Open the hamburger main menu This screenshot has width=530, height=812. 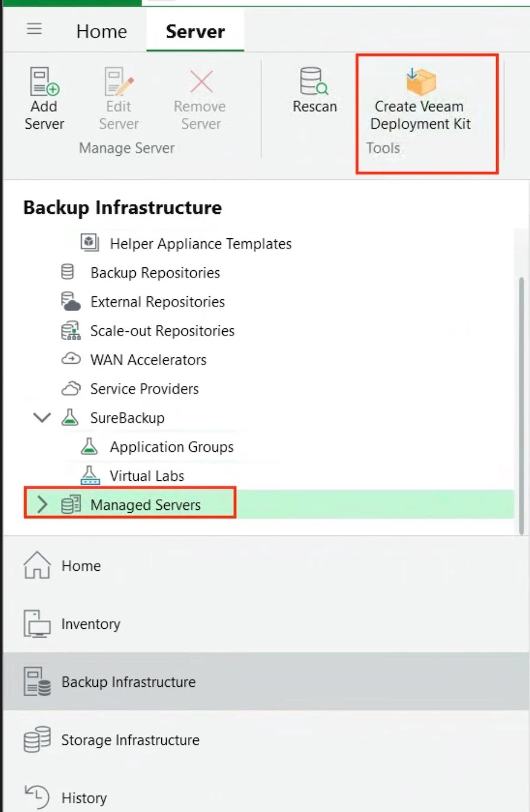pyautogui.click(x=34, y=29)
